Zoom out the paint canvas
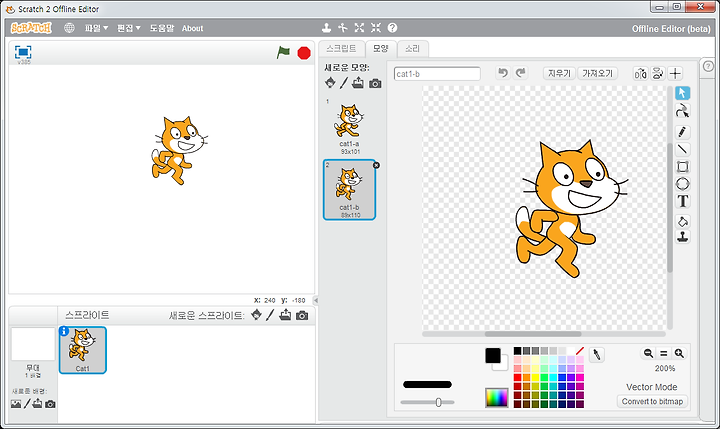The height and width of the screenshot is (429, 720). coord(648,353)
